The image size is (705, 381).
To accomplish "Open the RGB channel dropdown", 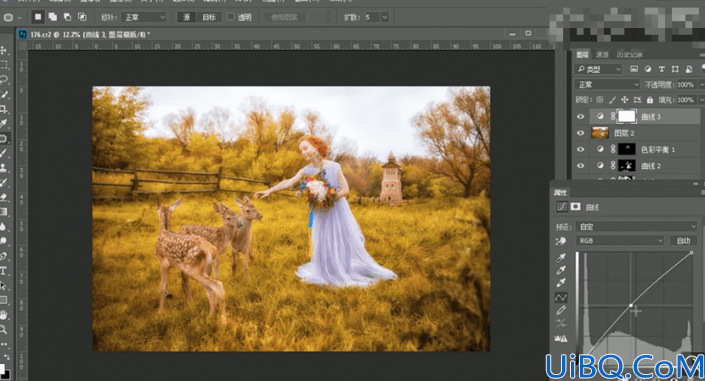I will click(620, 241).
